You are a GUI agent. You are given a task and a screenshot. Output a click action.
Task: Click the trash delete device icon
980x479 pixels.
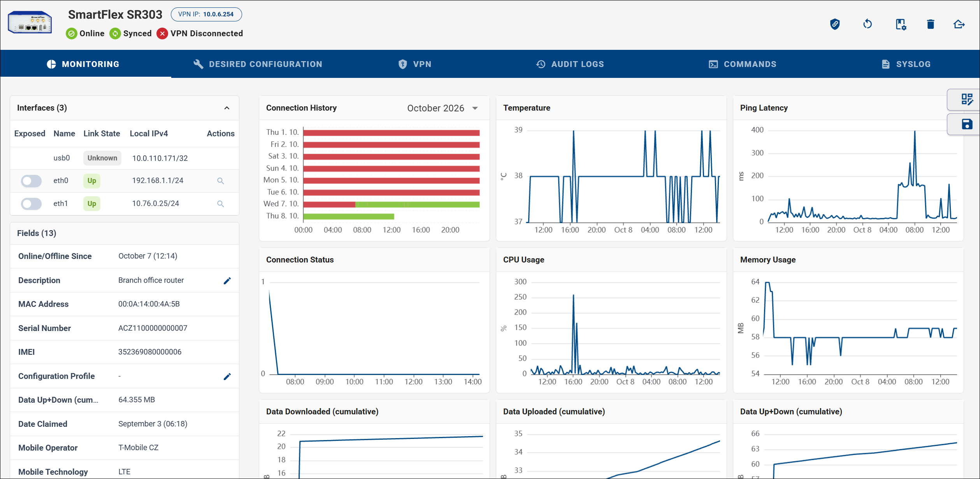tap(931, 24)
